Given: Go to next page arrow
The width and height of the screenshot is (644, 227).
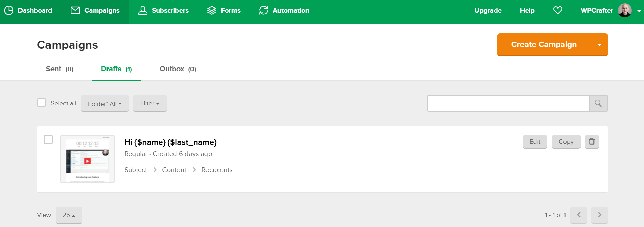Looking at the screenshot, I should (x=600, y=215).
